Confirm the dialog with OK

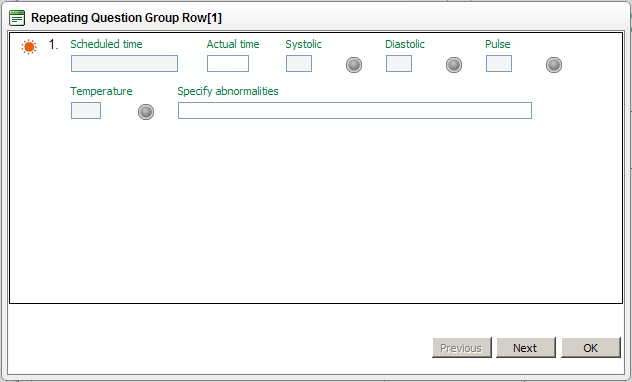(x=591, y=348)
